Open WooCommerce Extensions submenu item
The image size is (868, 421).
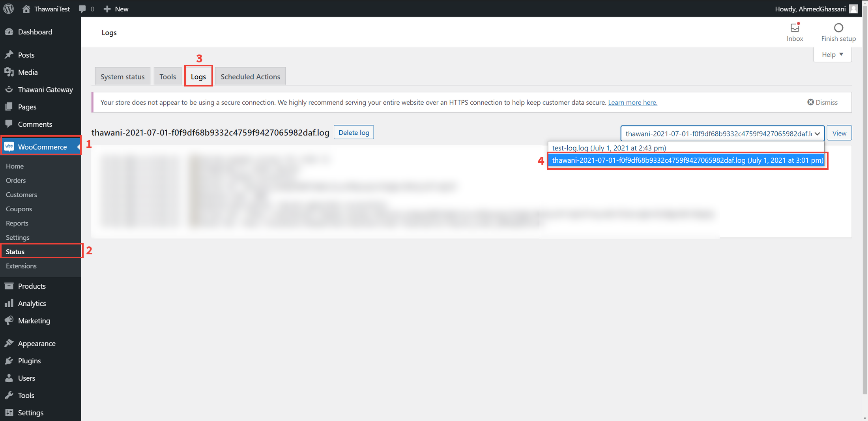tap(21, 266)
